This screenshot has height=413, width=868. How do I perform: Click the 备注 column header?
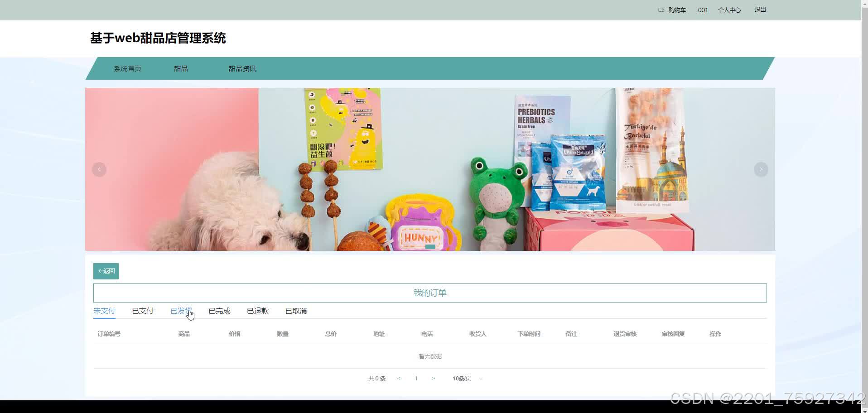[x=571, y=334]
